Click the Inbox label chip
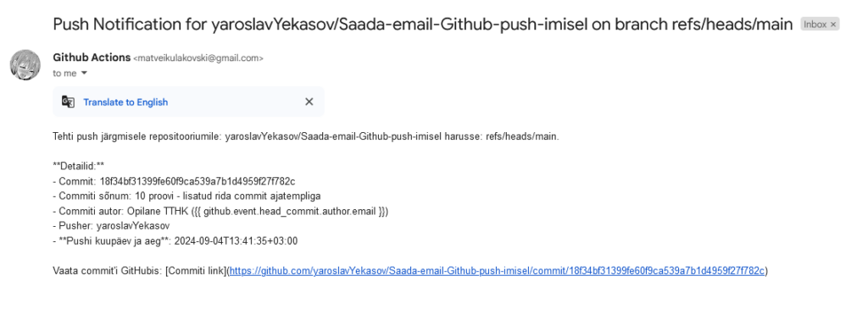Screen dimensions: 868x320 pos(815,25)
